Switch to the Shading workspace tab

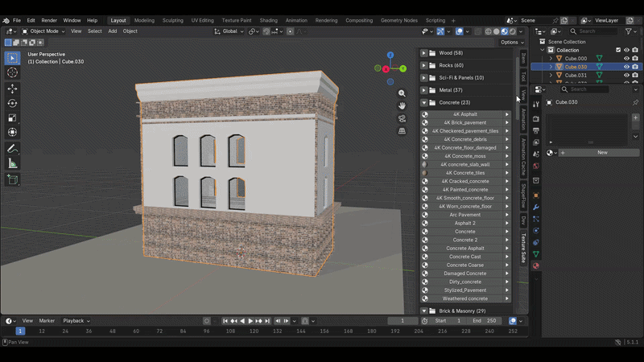[x=268, y=21]
